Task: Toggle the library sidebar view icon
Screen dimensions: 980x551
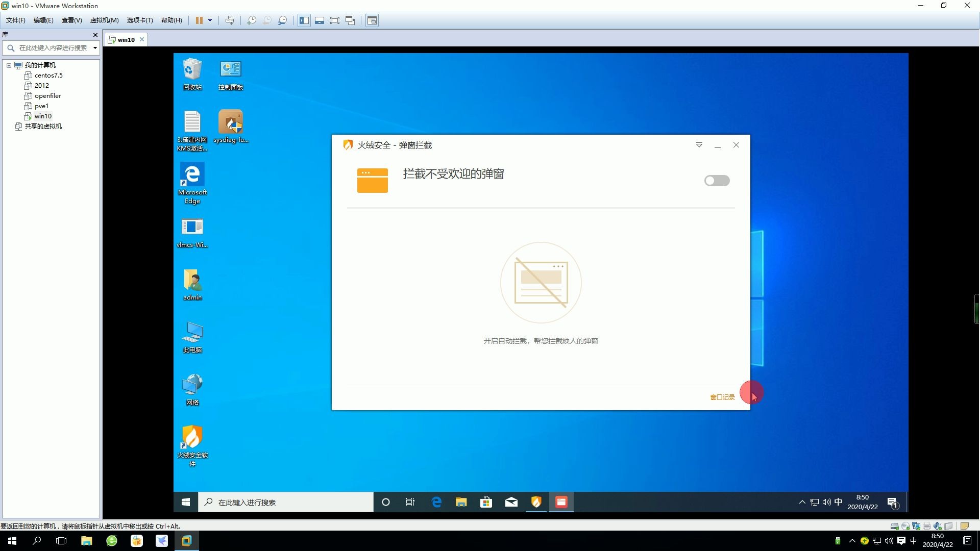Action: (304, 20)
